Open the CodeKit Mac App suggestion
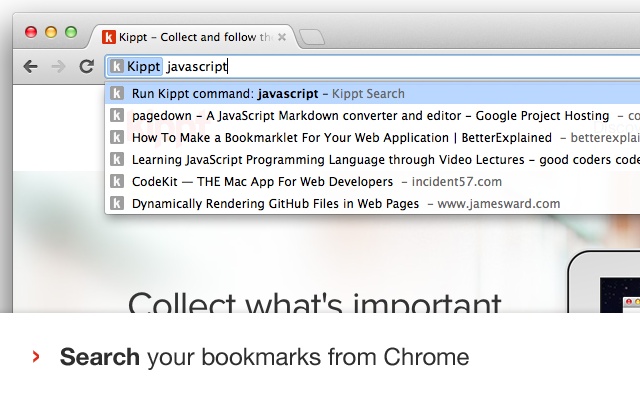The image size is (640, 400). 372,182
